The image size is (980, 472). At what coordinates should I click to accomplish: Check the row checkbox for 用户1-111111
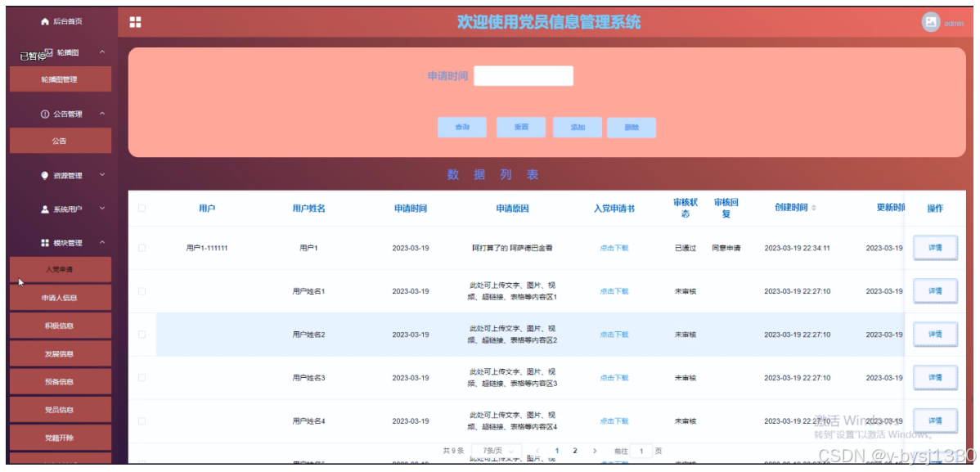pos(142,248)
